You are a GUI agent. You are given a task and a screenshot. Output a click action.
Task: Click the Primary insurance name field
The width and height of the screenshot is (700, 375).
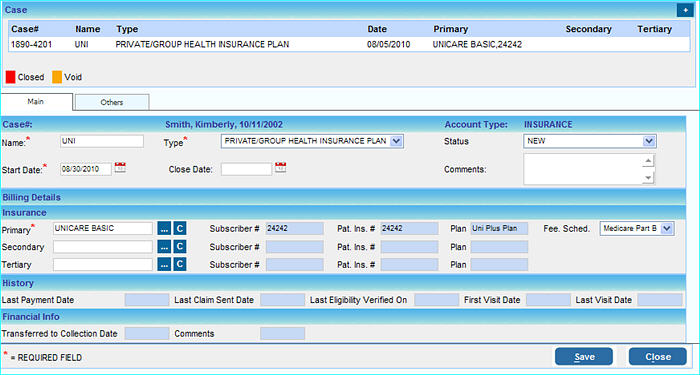[103, 229]
